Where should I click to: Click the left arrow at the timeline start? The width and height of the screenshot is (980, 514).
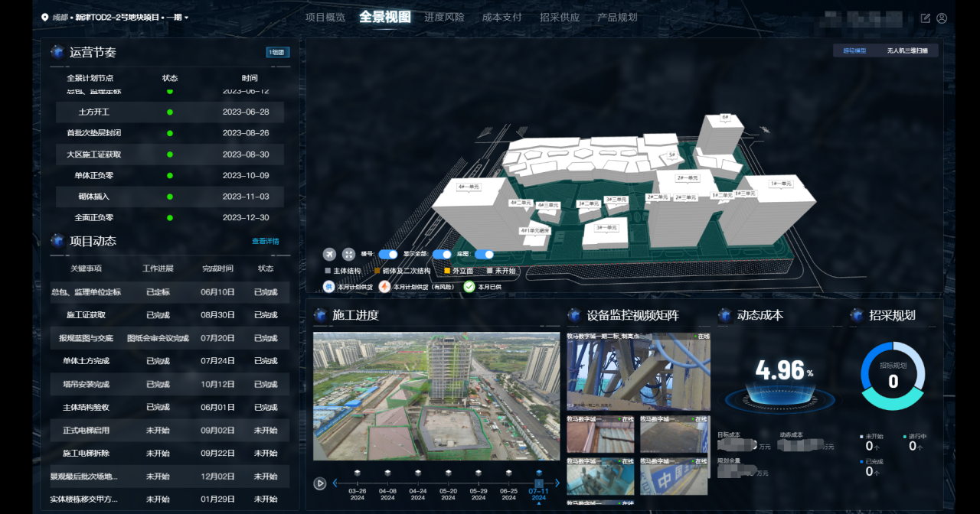[335, 483]
